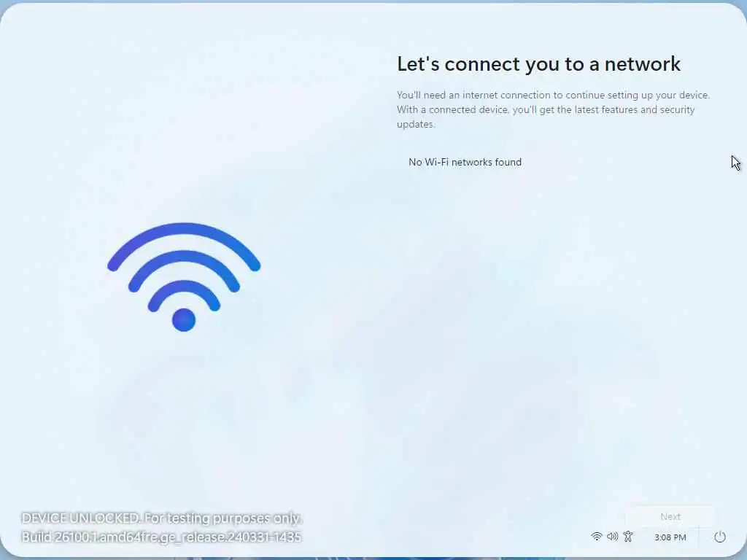Image resolution: width=747 pixels, height=560 pixels.
Task: Click the greyed-out Next button
Action: click(x=670, y=517)
